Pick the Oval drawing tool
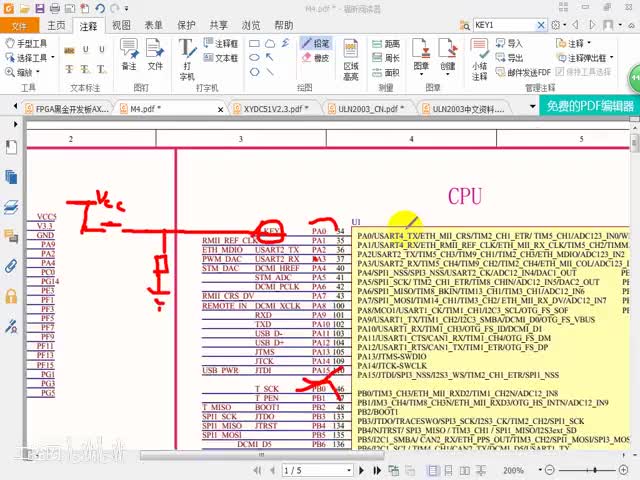 tap(254, 58)
